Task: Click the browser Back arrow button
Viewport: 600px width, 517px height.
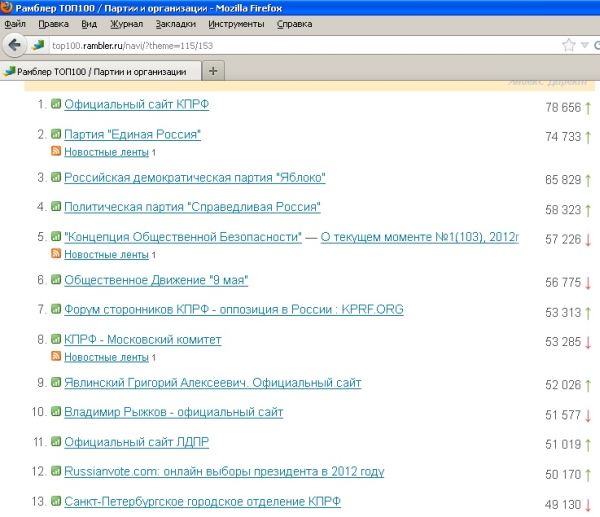Action: point(14,45)
